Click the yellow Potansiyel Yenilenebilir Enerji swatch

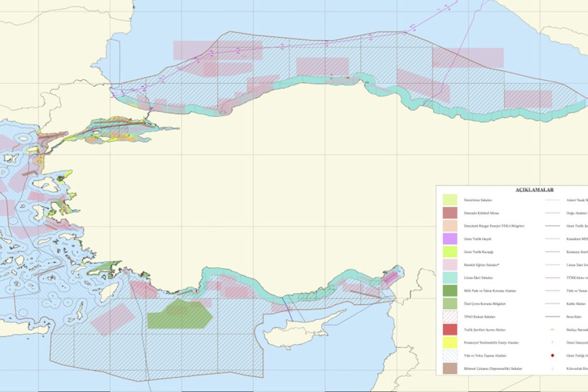449,342
